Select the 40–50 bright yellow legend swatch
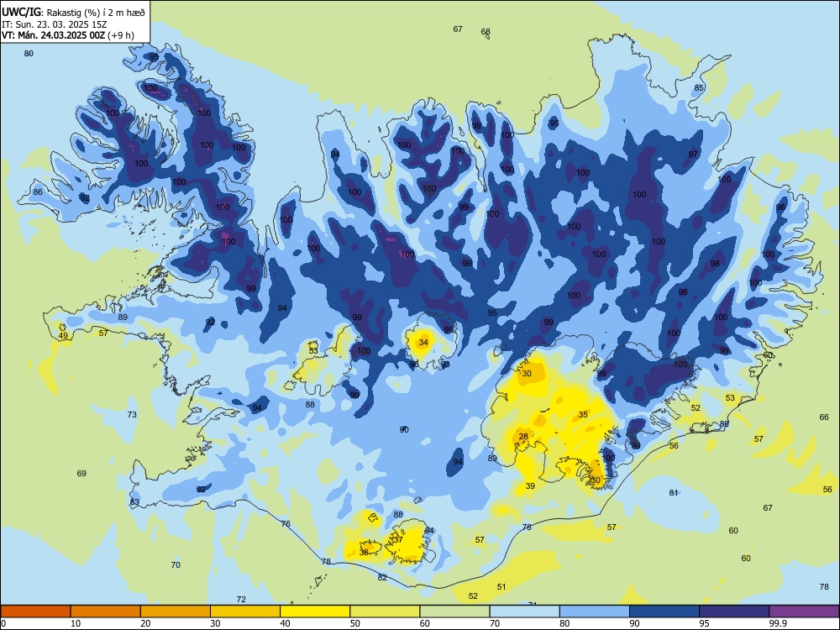The width and height of the screenshot is (840, 630). point(315,612)
